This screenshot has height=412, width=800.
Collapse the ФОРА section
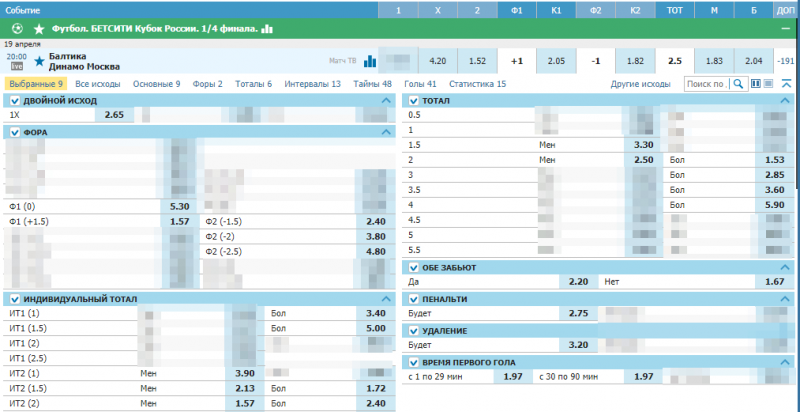pyautogui.click(x=387, y=132)
